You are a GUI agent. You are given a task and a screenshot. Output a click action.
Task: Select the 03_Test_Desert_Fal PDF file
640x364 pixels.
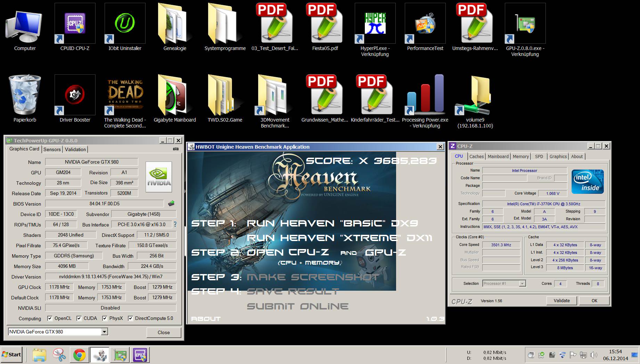(275, 27)
